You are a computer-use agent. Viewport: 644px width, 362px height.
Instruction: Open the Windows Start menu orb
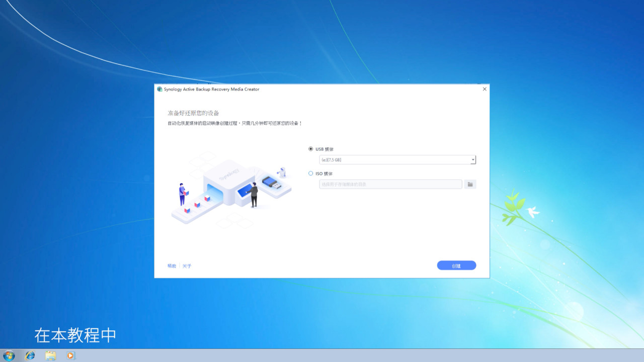click(9, 355)
